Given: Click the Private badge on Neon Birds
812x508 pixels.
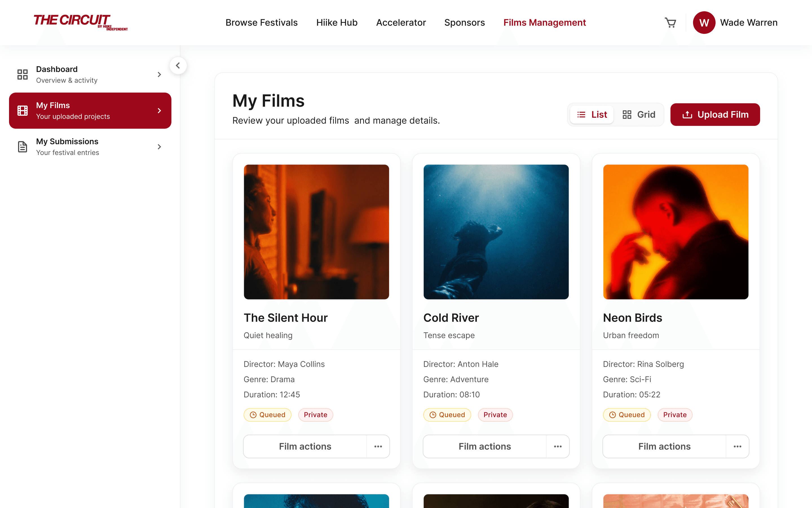Looking at the screenshot, I should tap(675, 415).
